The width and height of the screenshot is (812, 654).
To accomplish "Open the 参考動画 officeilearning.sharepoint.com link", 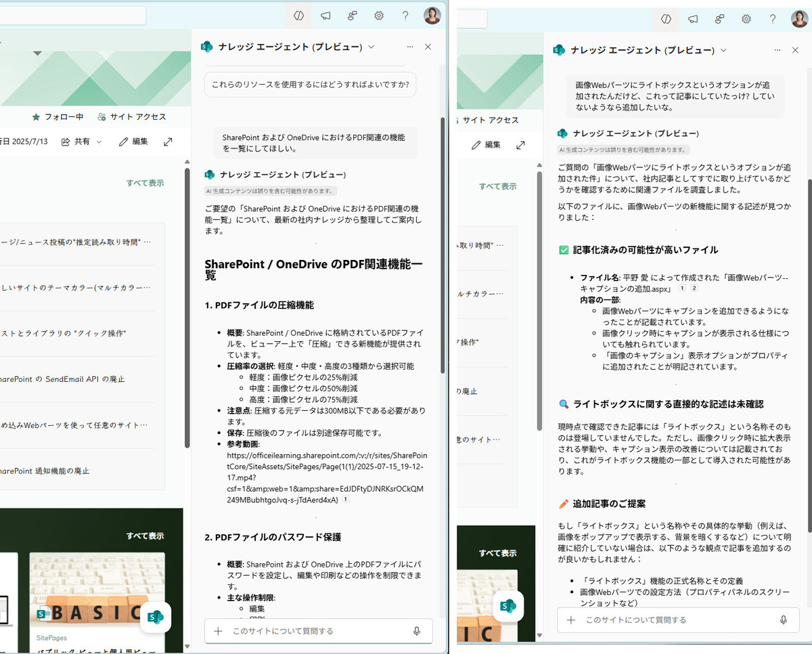I will 326,477.
